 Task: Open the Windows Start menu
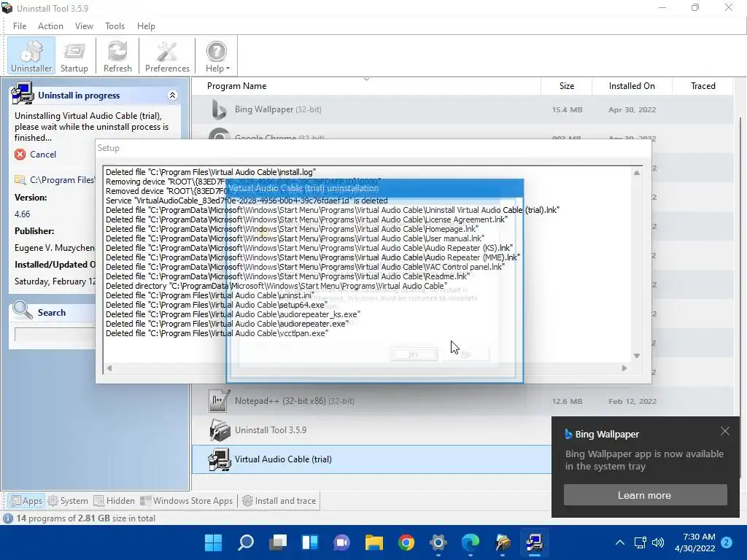(x=213, y=542)
